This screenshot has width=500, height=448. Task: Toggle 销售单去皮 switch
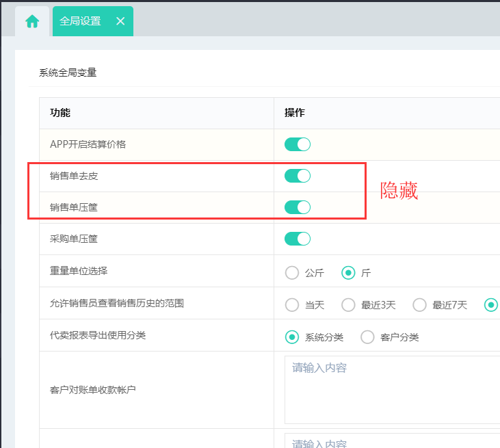pyautogui.click(x=297, y=176)
